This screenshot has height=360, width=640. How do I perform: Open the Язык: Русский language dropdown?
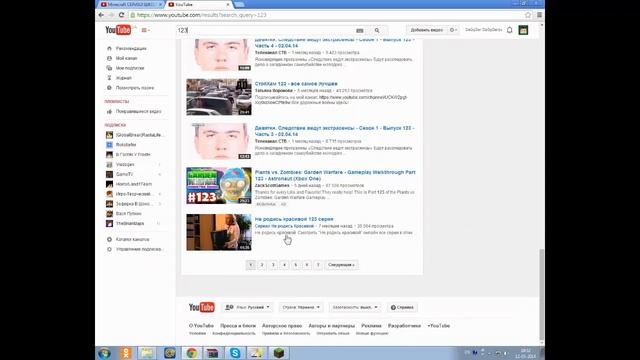coord(247,307)
